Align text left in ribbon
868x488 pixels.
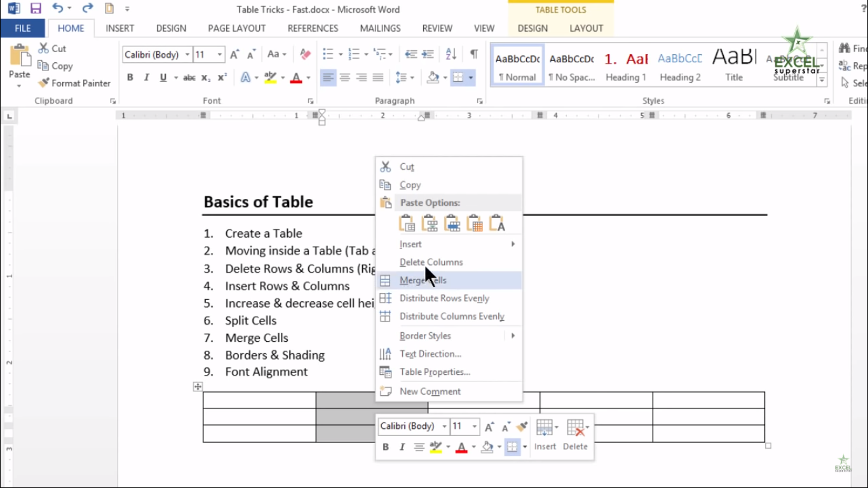point(328,78)
